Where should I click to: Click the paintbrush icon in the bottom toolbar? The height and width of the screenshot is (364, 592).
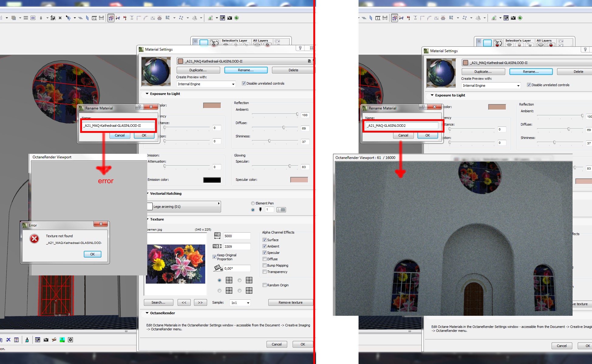[27, 340]
